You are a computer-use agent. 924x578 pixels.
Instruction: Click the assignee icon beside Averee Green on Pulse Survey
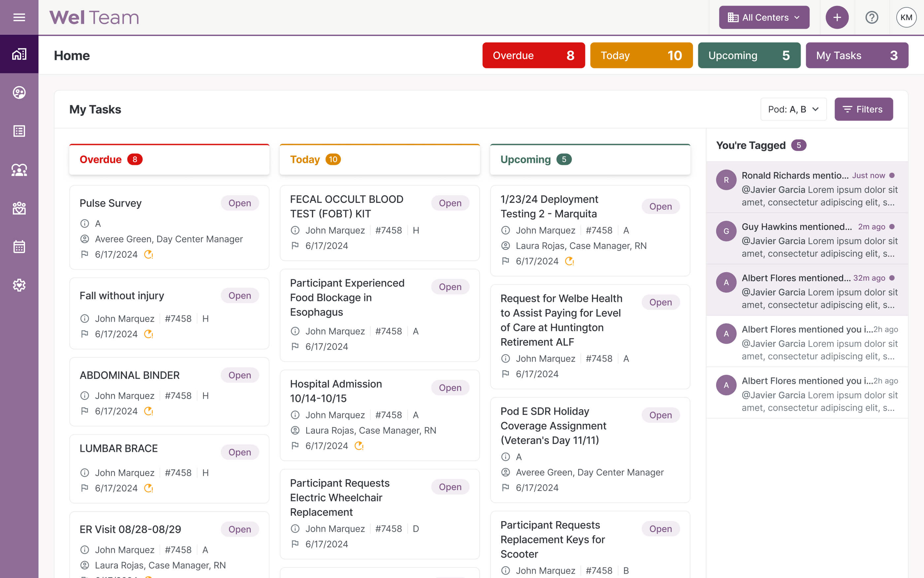(x=85, y=239)
